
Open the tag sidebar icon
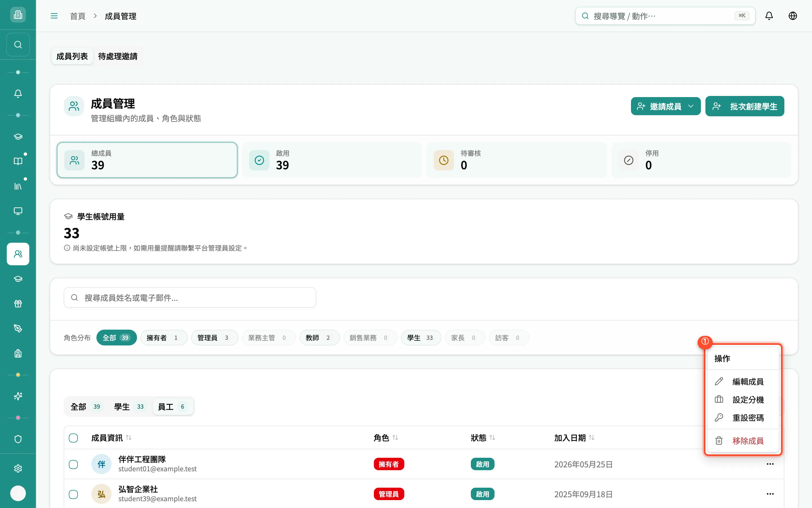18,329
